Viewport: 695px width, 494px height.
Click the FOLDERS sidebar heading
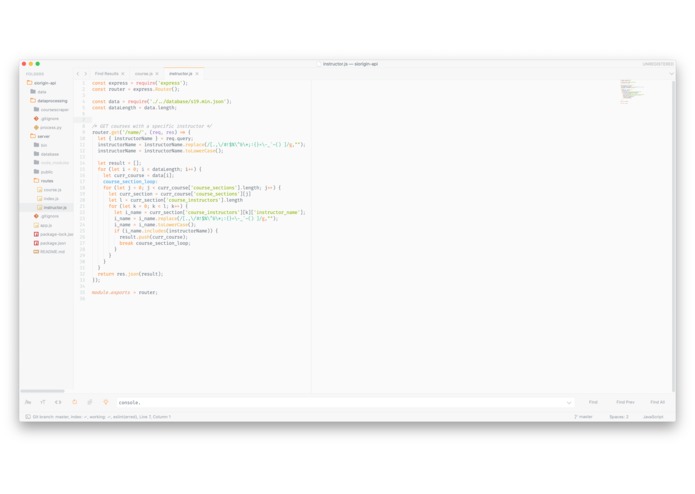(x=35, y=74)
